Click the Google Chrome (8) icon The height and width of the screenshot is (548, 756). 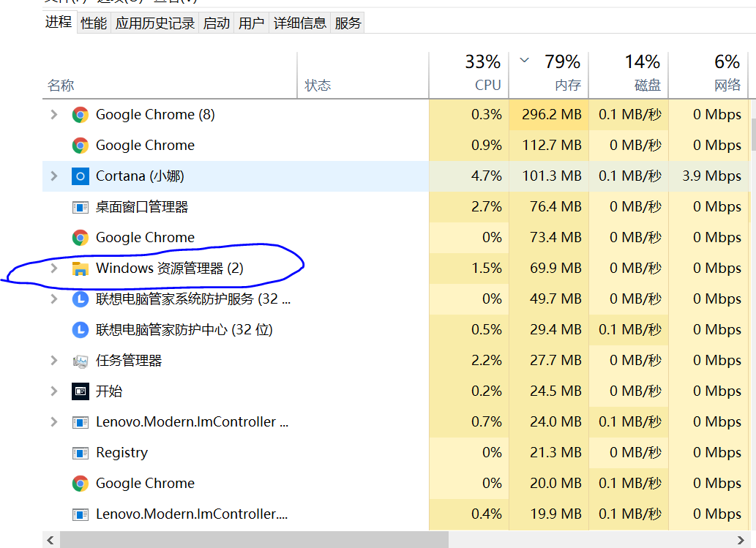(80, 115)
